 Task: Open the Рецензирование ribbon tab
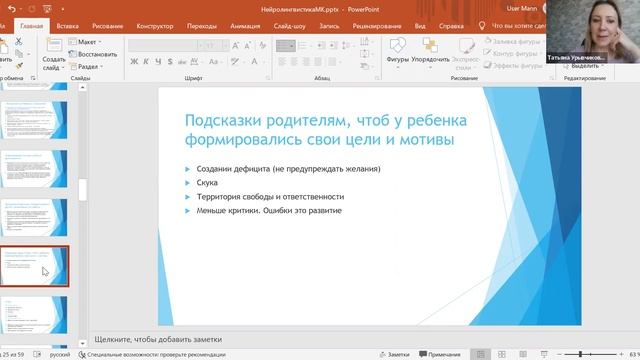click(377, 26)
